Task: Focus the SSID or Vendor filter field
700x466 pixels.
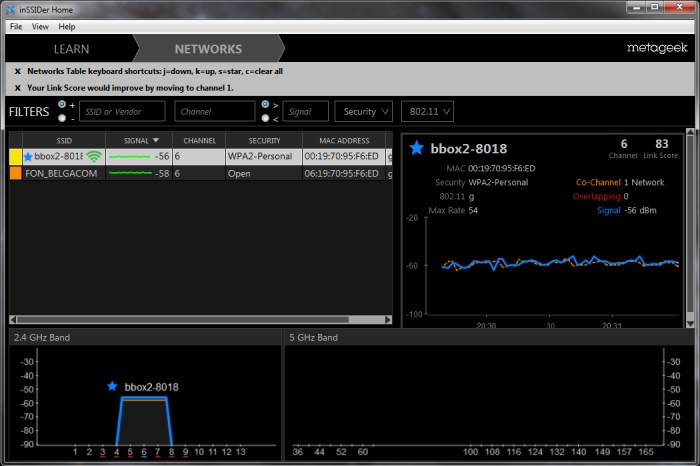Action: click(122, 112)
